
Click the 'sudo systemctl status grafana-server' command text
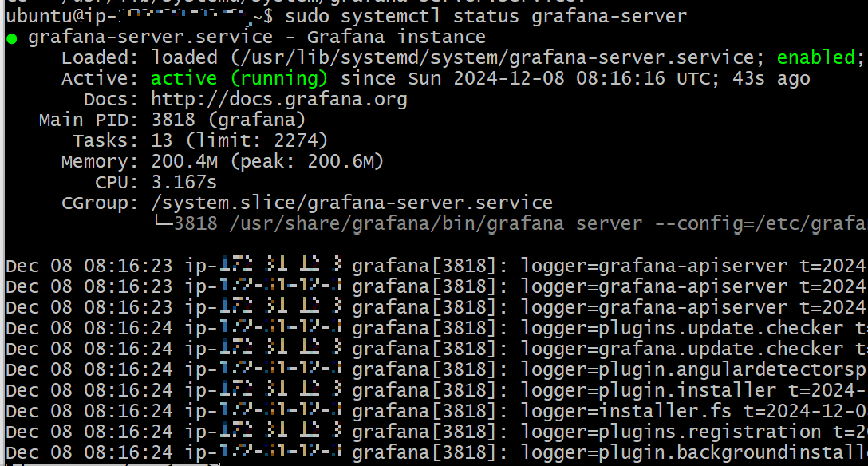coord(486,16)
